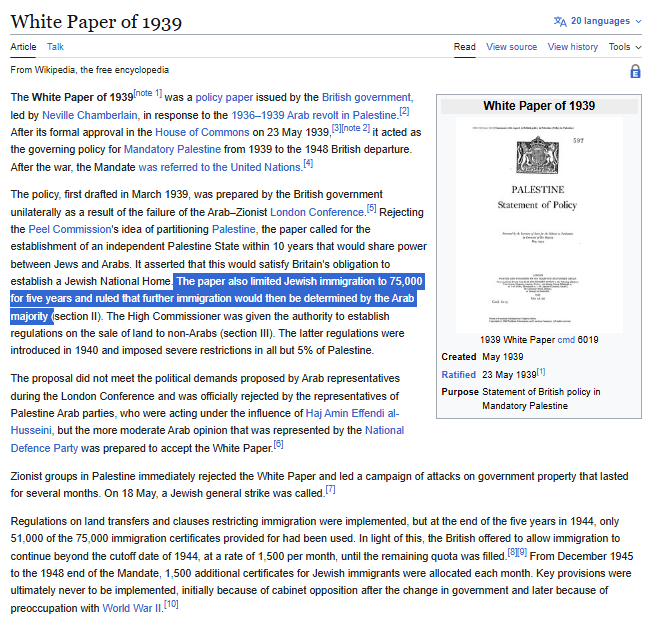Image resolution: width=649 pixels, height=621 pixels.
Task: Open the Ratified link in infobox
Action: pyautogui.click(x=458, y=375)
